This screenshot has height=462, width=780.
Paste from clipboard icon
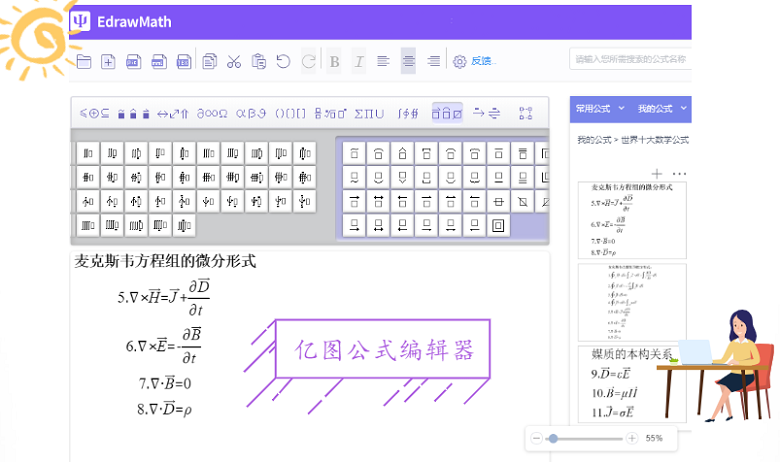point(259,61)
